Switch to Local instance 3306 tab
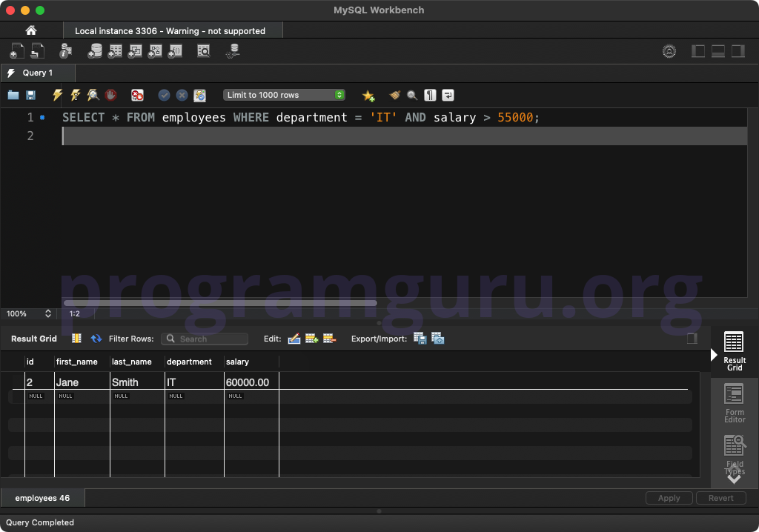The image size is (759, 532). tap(173, 30)
